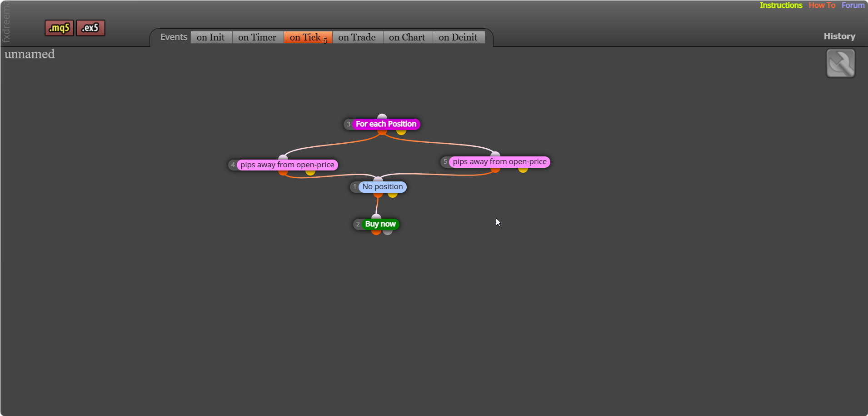Click number badge 1 on No position
The image size is (868, 416).
click(355, 187)
